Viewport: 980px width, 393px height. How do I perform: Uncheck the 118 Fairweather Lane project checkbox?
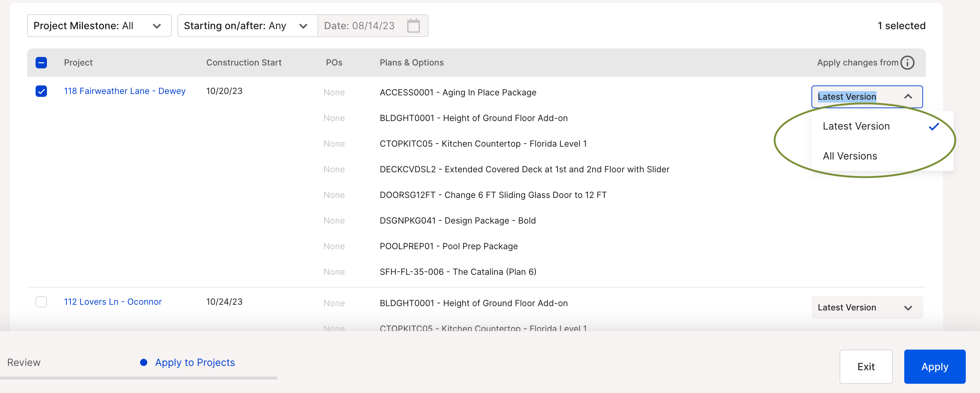pos(41,91)
